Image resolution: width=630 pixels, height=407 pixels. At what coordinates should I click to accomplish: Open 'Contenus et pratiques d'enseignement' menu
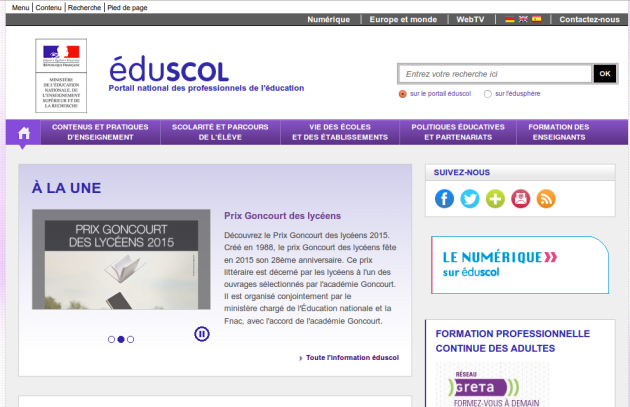coord(100,132)
